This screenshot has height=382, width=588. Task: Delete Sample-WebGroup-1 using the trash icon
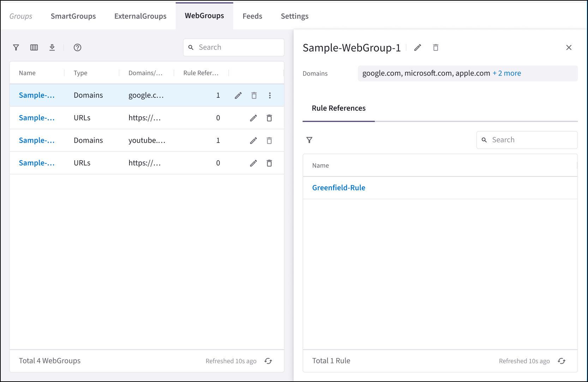pyautogui.click(x=436, y=47)
